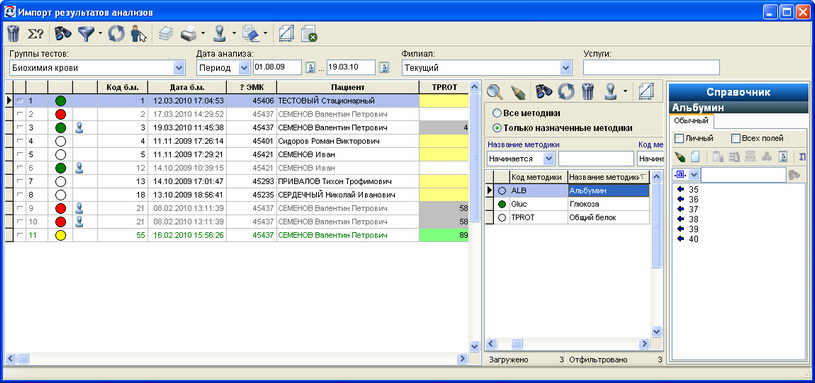Select value 40 in Справочник list
This screenshot has height=383, width=815.
[693, 239]
